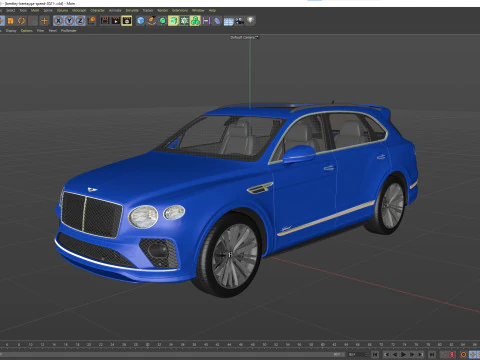Click the purple Field icon
This screenshot has width=480, height=360.
pyautogui.click(x=206, y=21)
